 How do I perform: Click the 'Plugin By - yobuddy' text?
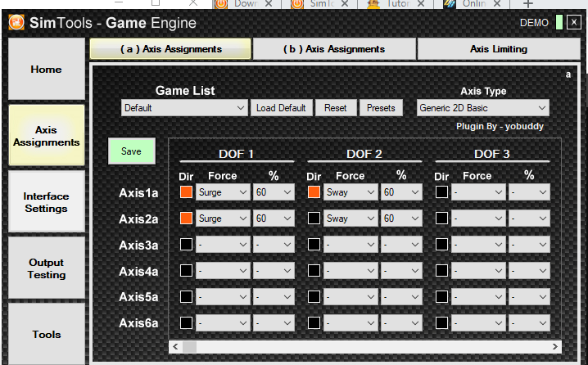(500, 126)
